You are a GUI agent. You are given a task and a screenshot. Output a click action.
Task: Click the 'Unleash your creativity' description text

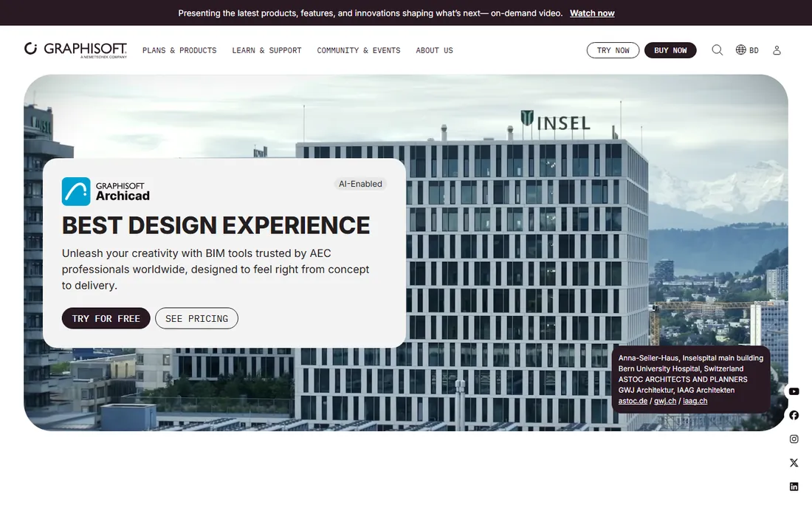pyautogui.click(x=216, y=270)
